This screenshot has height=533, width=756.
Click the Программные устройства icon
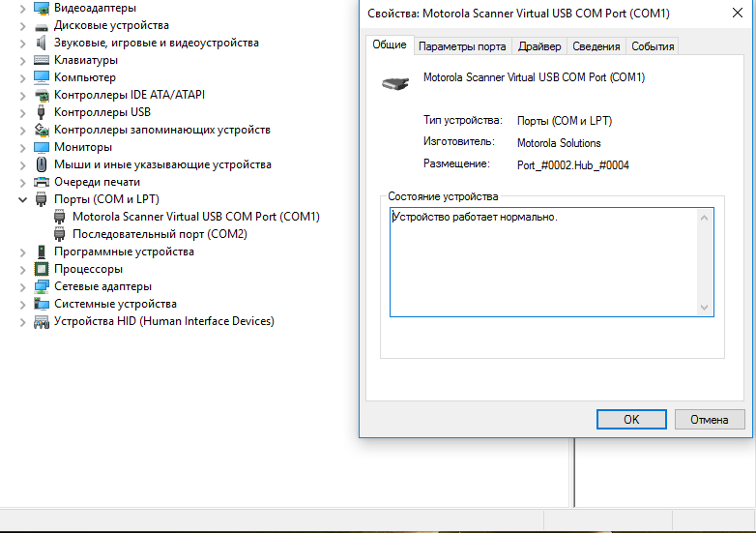tap(42, 252)
